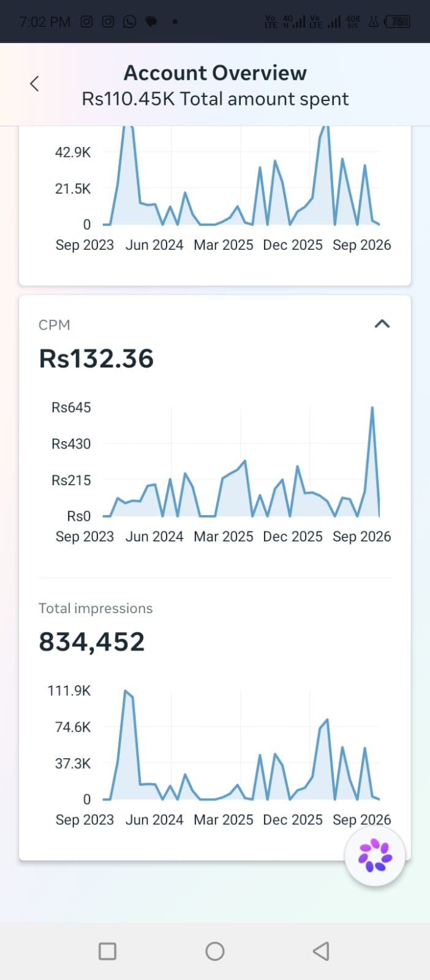Tap the 111.9K axis label on impressions chart
430x980 pixels.
[x=69, y=691]
